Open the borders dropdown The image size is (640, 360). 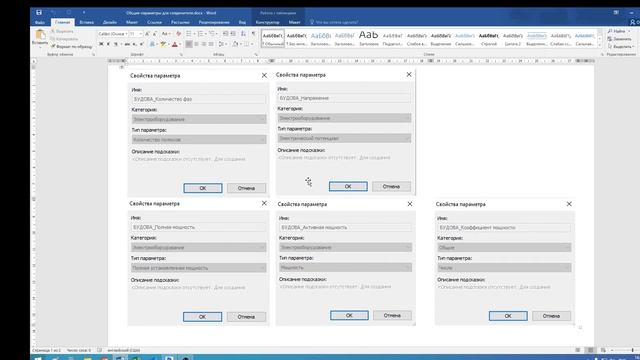[x=251, y=44]
